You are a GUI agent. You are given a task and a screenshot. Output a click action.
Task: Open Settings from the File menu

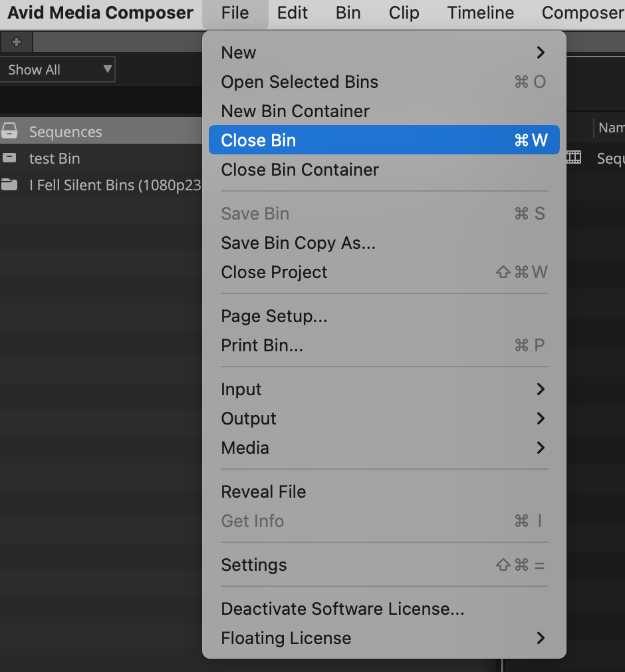pyautogui.click(x=384, y=565)
